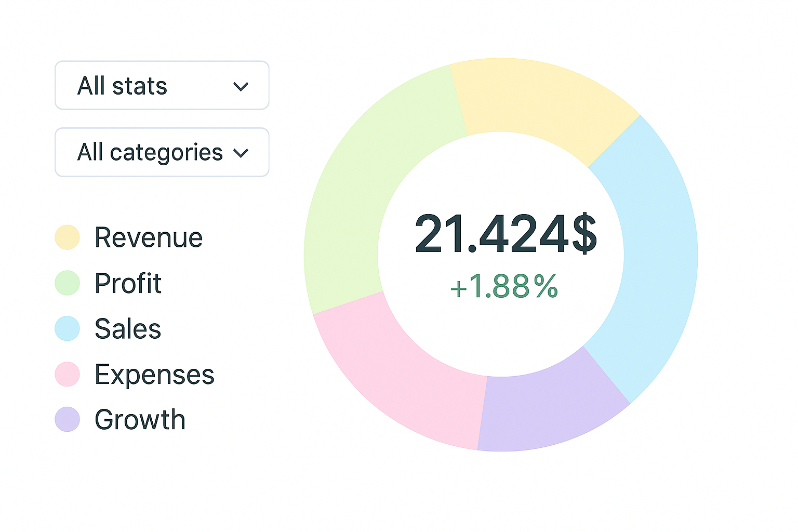This screenshot has height=532, width=798.
Task: Select the Profit legend label
Action: [128, 284]
